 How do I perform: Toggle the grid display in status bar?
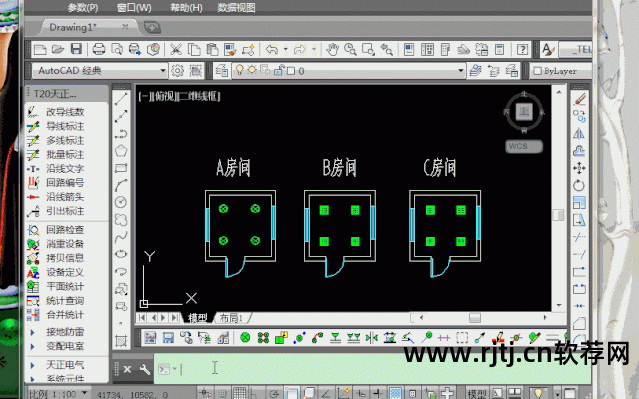click(239, 393)
